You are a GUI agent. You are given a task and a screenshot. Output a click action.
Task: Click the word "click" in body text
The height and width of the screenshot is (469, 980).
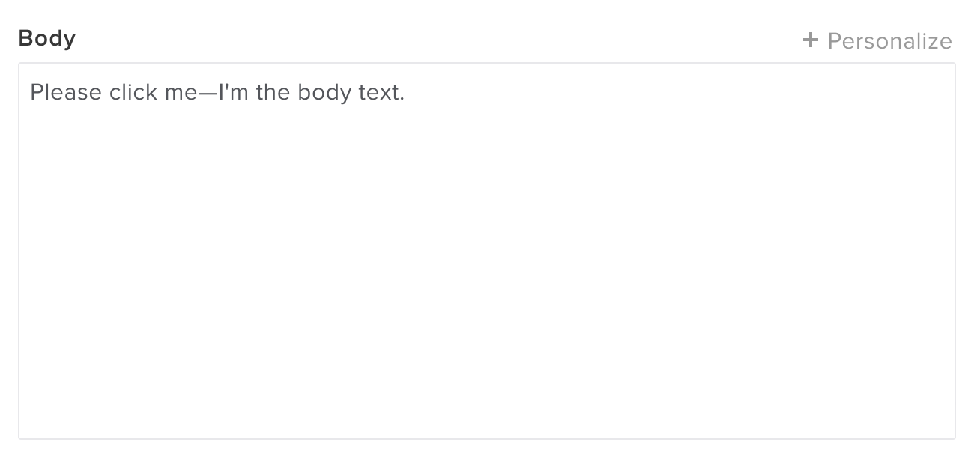click(133, 93)
